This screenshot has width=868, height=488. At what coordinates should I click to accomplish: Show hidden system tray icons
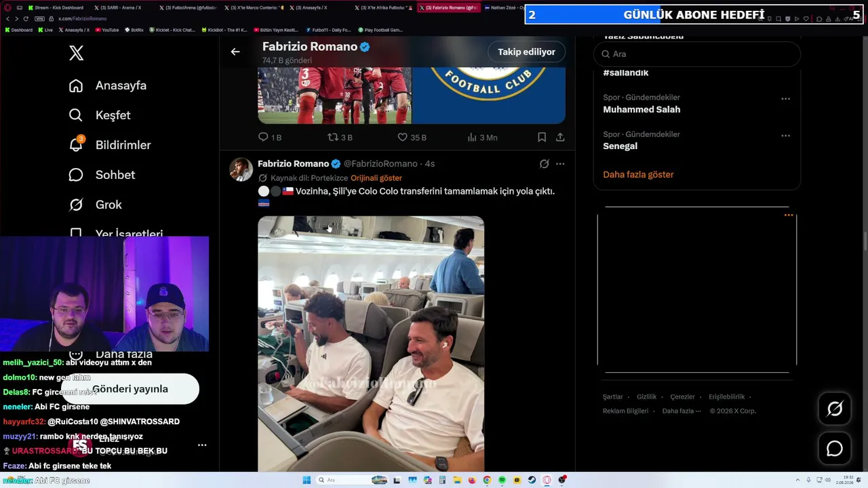coord(797,481)
